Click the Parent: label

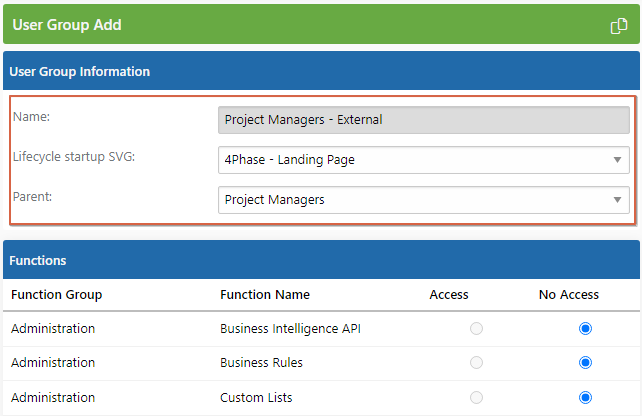(x=32, y=197)
